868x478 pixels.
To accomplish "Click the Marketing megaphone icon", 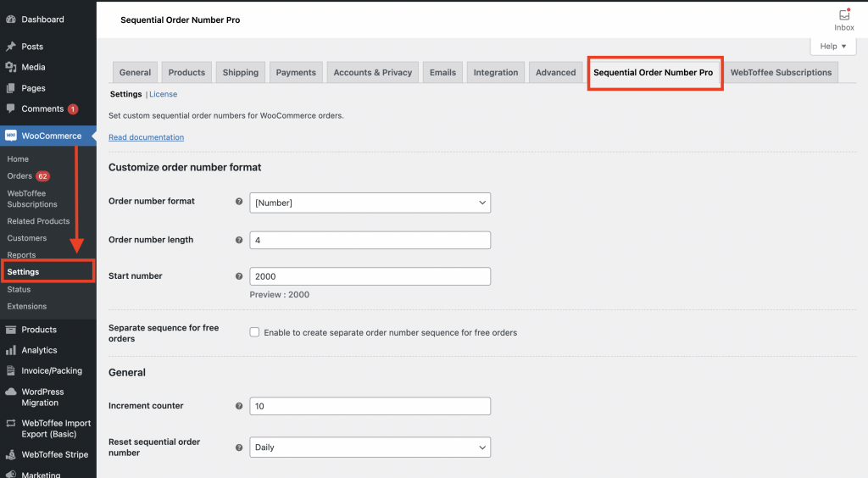I will point(10,474).
